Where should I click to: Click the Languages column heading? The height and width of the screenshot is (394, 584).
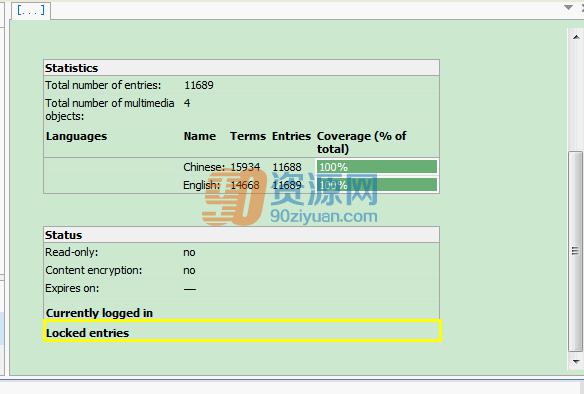76,136
